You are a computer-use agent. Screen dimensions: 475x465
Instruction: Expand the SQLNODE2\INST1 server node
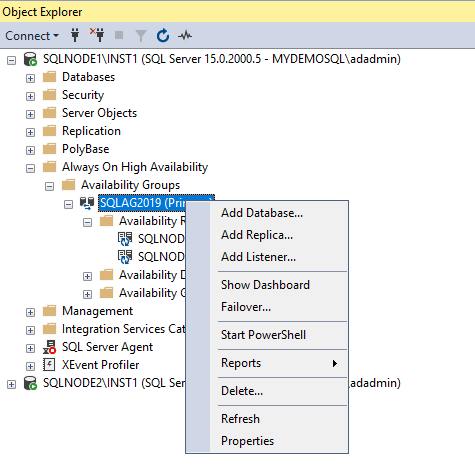12,384
